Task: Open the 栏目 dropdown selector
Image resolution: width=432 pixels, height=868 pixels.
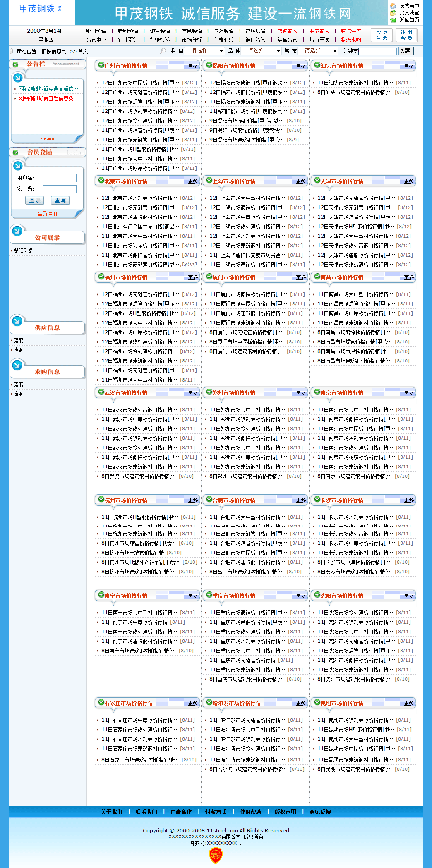Action: pyautogui.click(x=205, y=51)
